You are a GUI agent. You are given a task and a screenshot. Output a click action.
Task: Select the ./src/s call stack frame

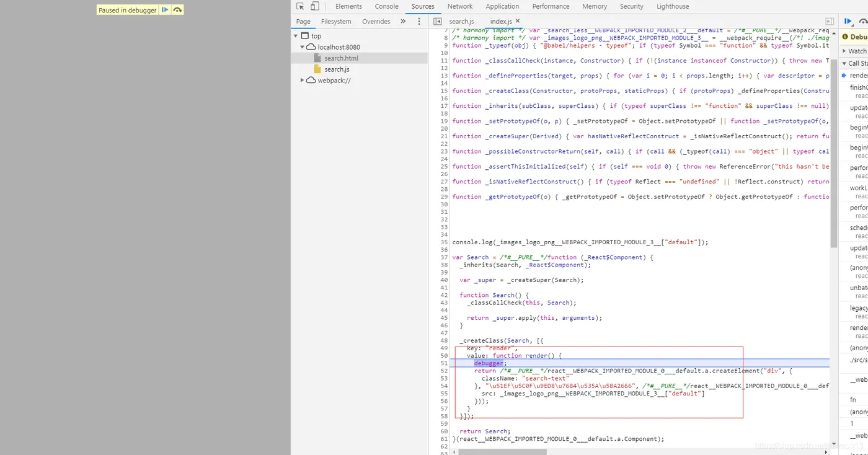[859, 360]
